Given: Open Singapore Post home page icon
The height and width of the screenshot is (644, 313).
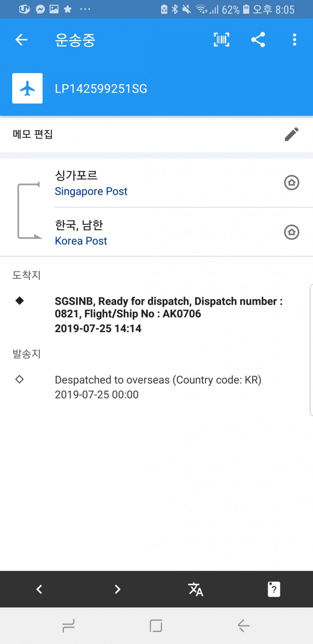Looking at the screenshot, I should click(x=292, y=183).
